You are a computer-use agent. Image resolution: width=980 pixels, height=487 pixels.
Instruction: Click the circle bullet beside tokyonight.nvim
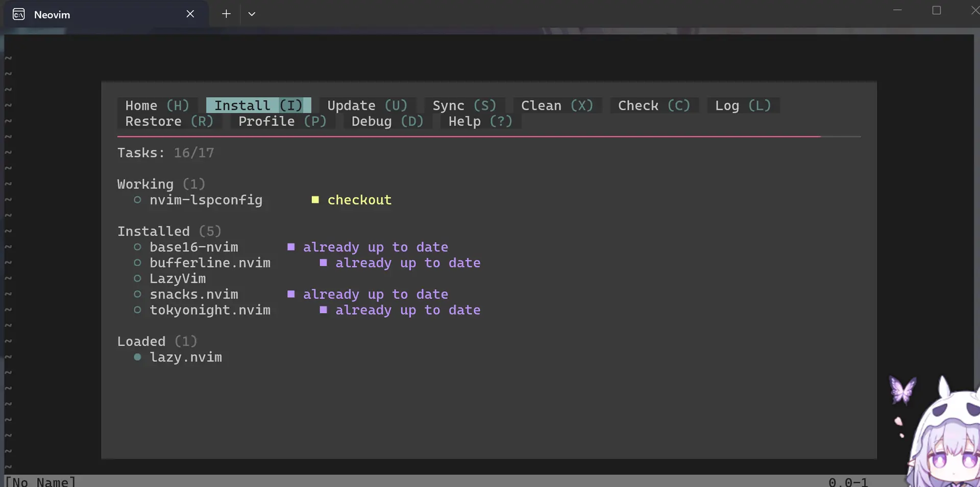(137, 310)
